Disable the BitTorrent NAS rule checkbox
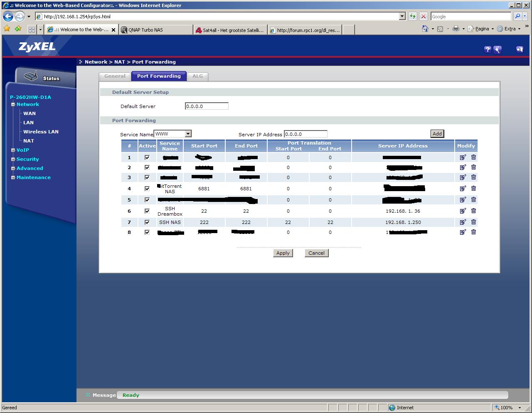Screen dimensions: 532x413 tap(147, 189)
